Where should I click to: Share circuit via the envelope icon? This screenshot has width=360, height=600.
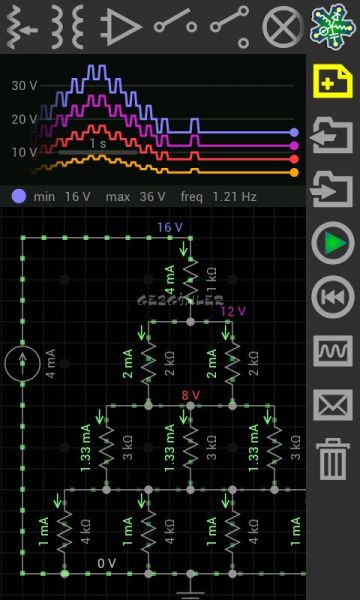tap(333, 405)
